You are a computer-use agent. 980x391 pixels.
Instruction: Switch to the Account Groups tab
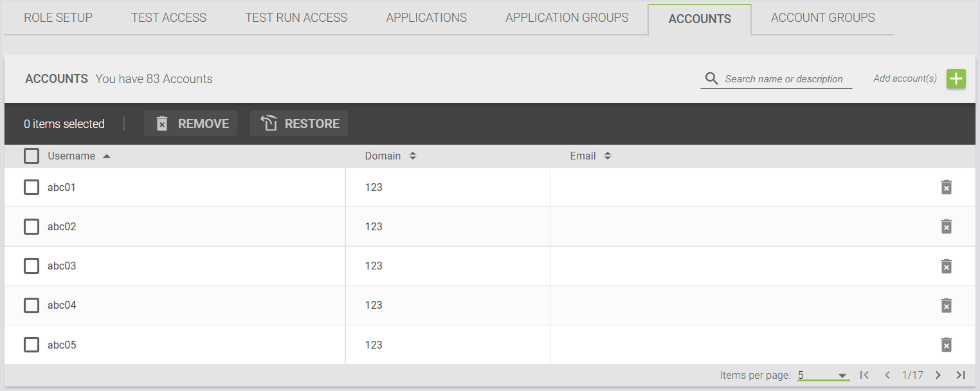click(x=822, y=18)
